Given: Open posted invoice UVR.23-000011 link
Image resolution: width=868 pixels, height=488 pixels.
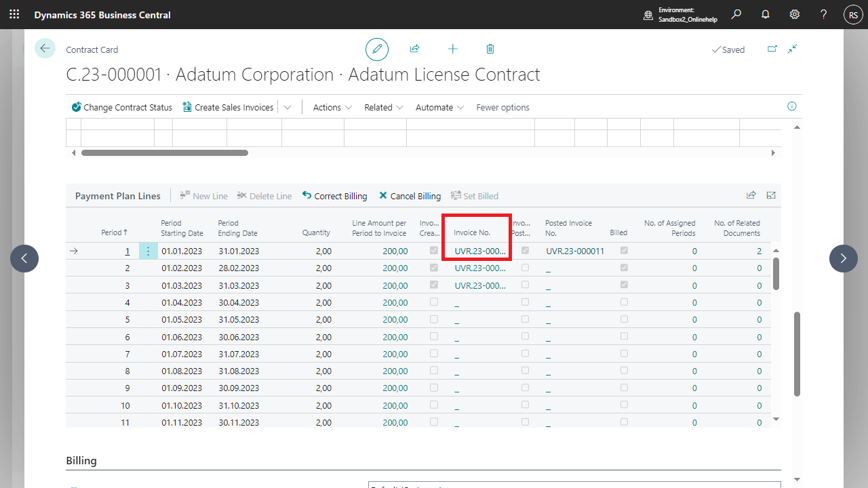Looking at the screenshot, I should tap(574, 251).
